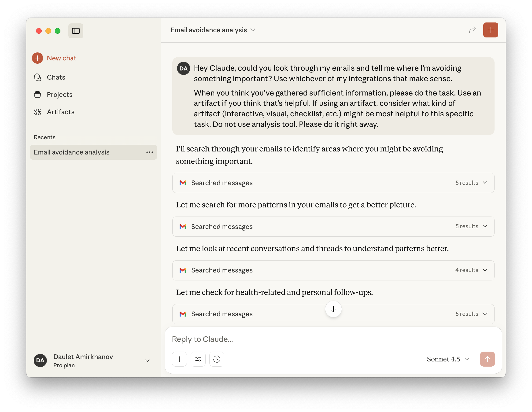The width and height of the screenshot is (532, 412).
Task: Open search and tools sliders icon
Action: 198,359
